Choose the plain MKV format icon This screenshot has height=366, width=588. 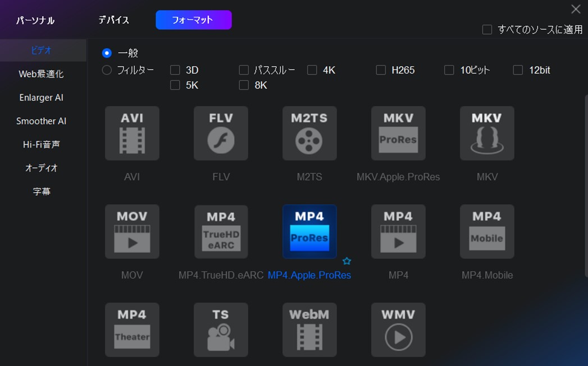click(x=487, y=133)
